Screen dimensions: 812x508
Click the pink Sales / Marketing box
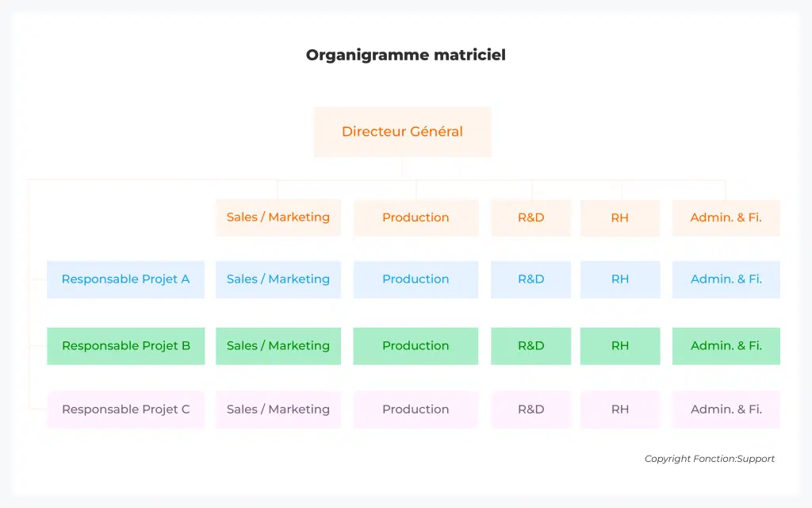(278, 410)
